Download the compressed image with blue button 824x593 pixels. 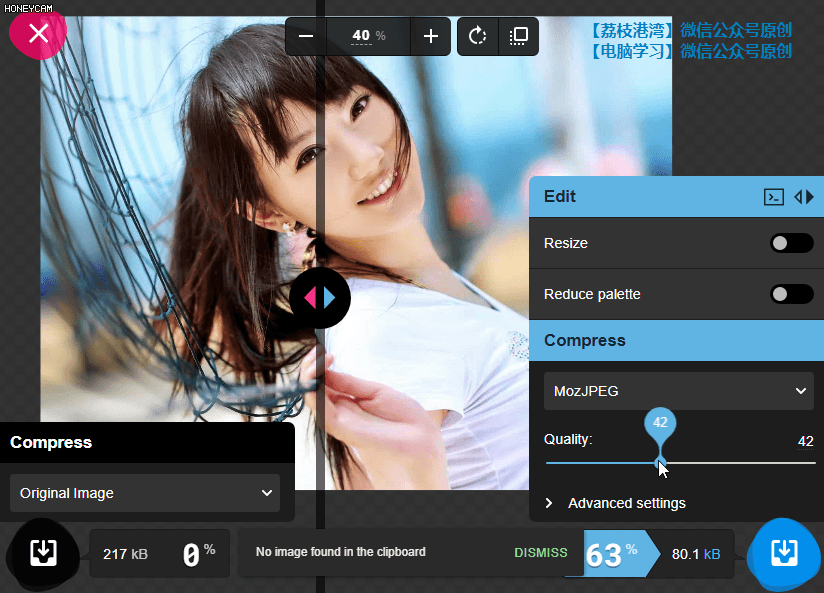785,552
